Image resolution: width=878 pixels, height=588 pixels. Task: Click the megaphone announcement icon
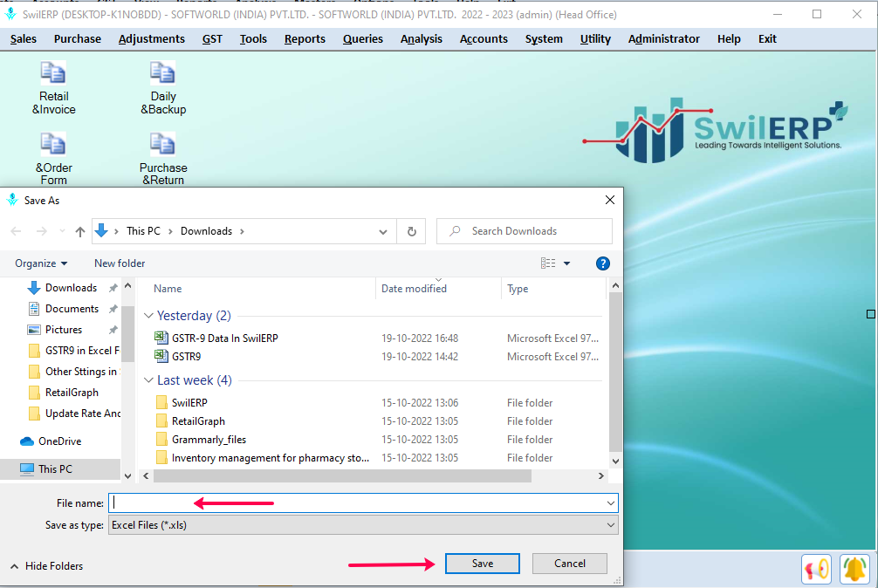point(816,569)
